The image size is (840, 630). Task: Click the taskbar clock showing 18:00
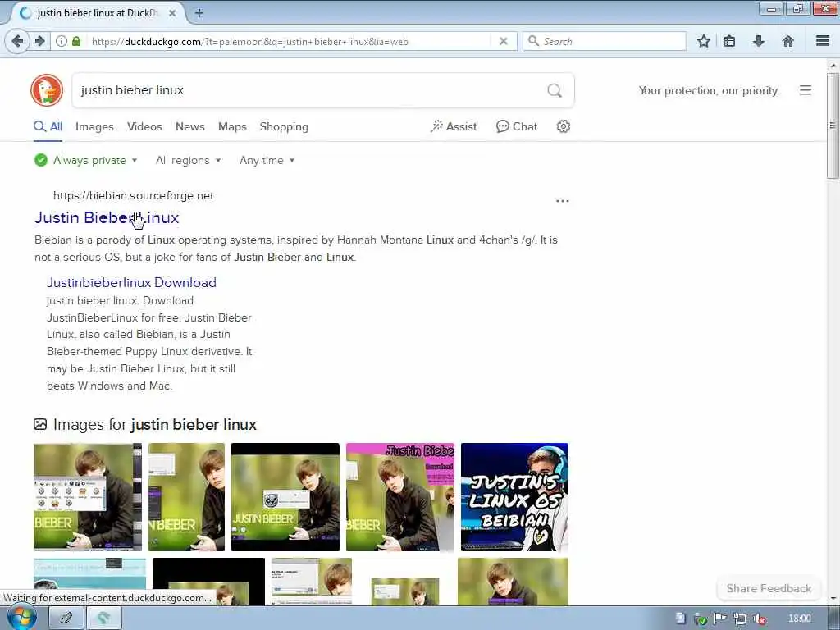point(800,619)
